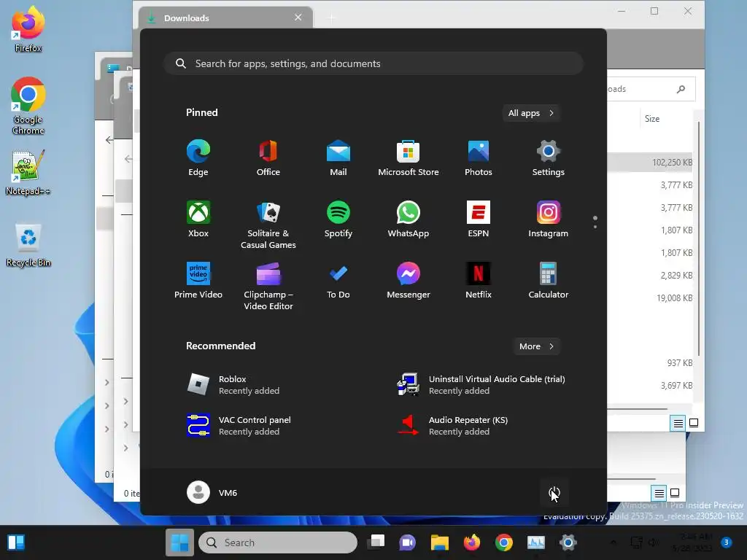Click the power button in the Start menu
The height and width of the screenshot is (560, 747).
coord(554,492)
